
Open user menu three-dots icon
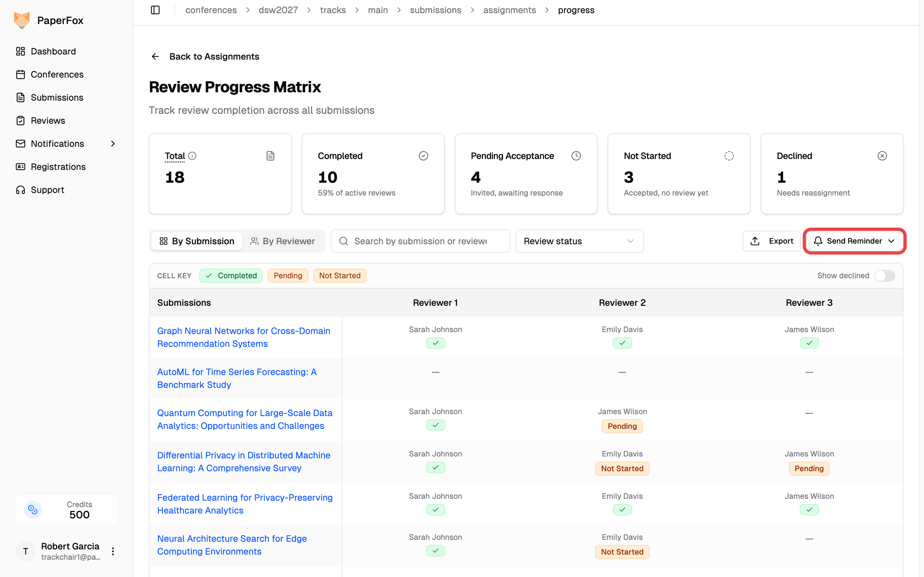113,551
